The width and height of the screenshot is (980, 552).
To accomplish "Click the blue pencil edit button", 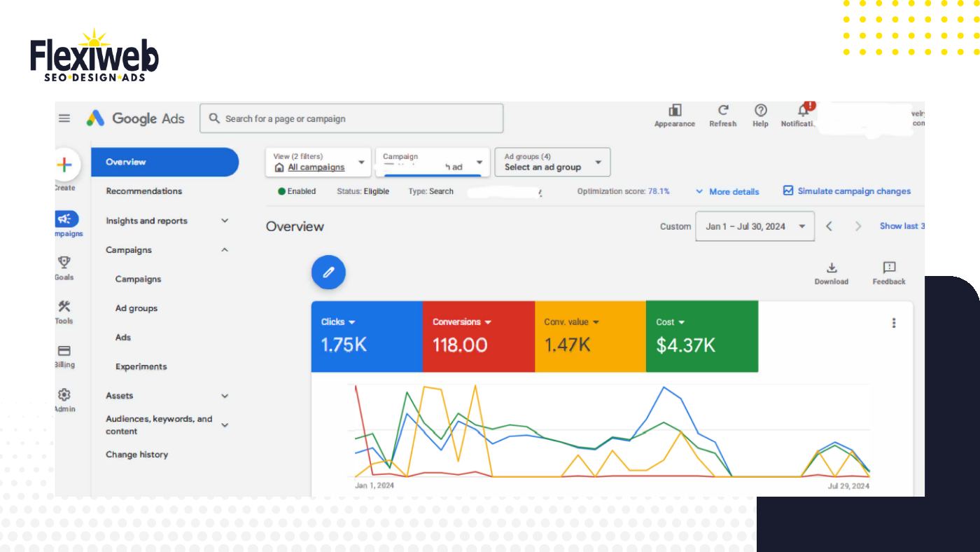I will pyautogui.click(x=328, y=273).
